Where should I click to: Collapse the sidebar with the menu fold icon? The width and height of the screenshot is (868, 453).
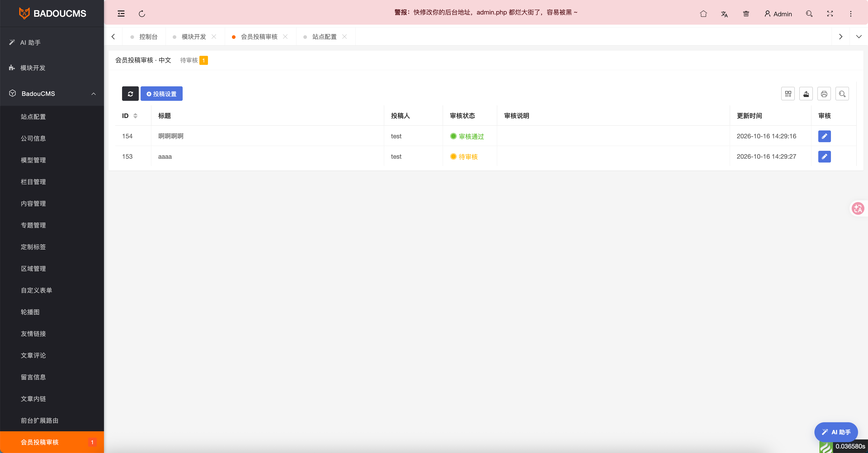121,14
